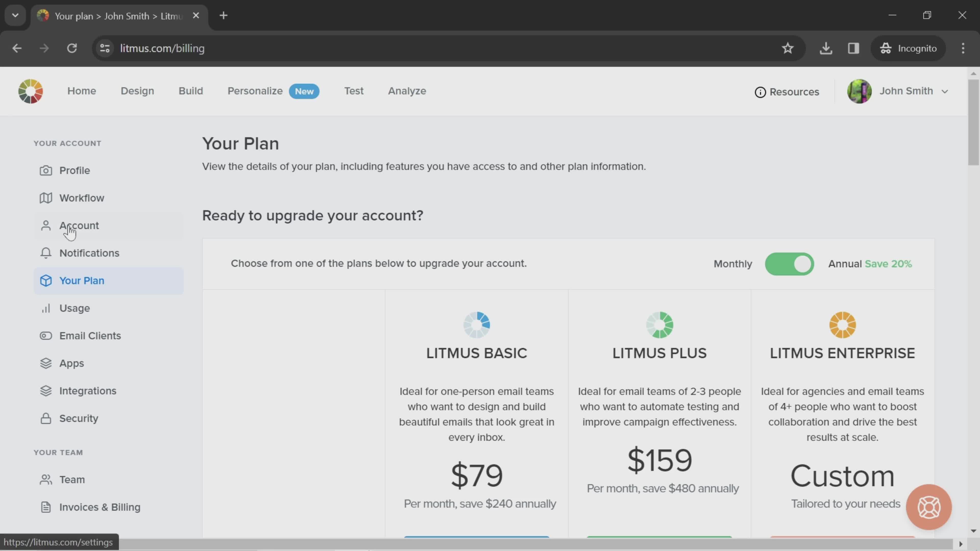Image resolution: width=980 pixels, height=551 pixels.
Task: Click the Your Plan cube icon
Action: 46,281
